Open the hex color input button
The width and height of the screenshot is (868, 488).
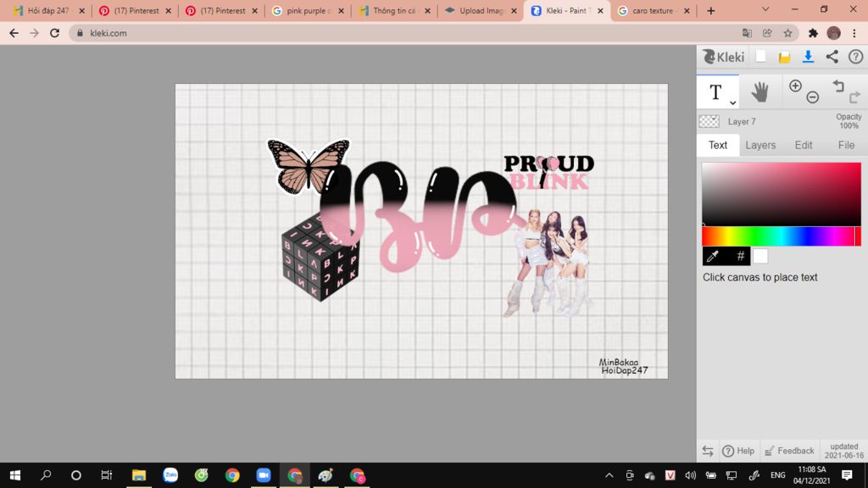[x=740, y=256]
